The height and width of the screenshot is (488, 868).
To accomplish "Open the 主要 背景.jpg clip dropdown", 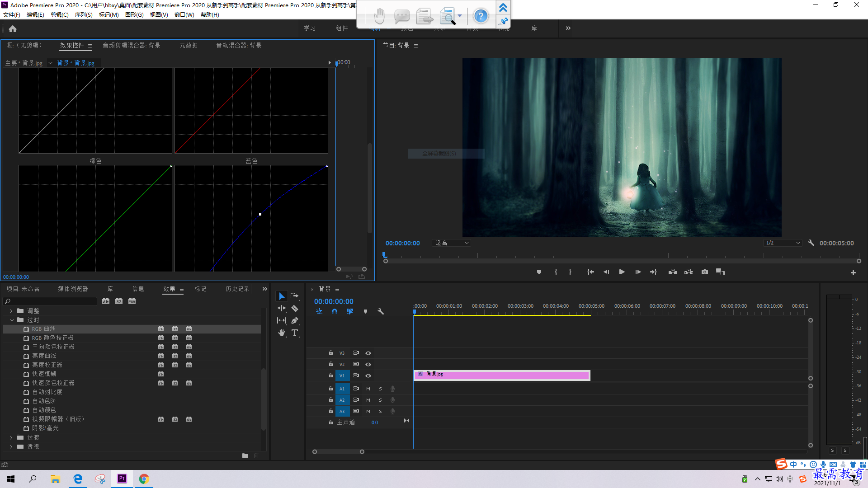I will click(51, 63).
